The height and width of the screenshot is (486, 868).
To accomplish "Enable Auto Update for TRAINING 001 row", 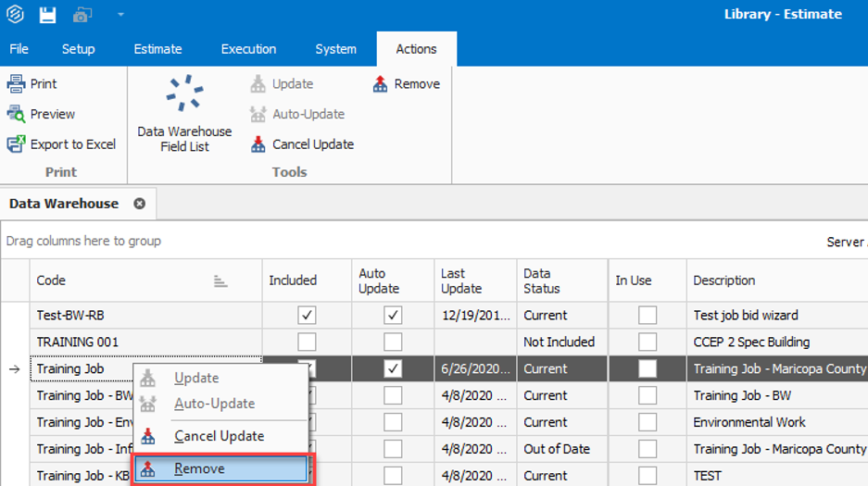I will [x=393, y=343].
